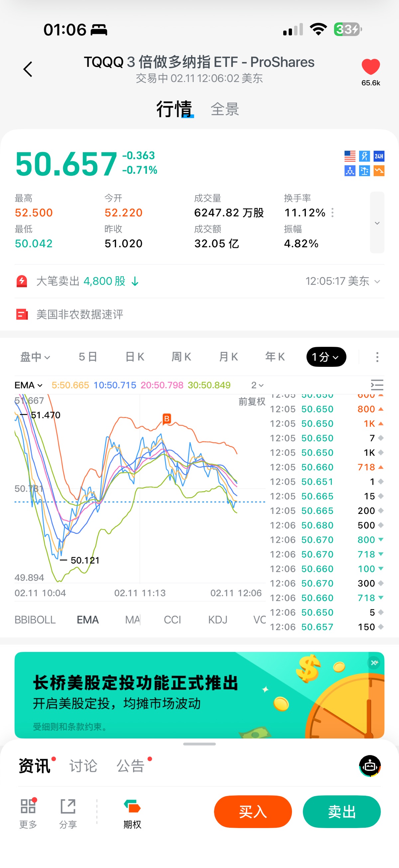Image resolution: width=399 pixels, height=868 pixels.
Task: Open the AI robot assistant icon
Action: coord(370,765)
